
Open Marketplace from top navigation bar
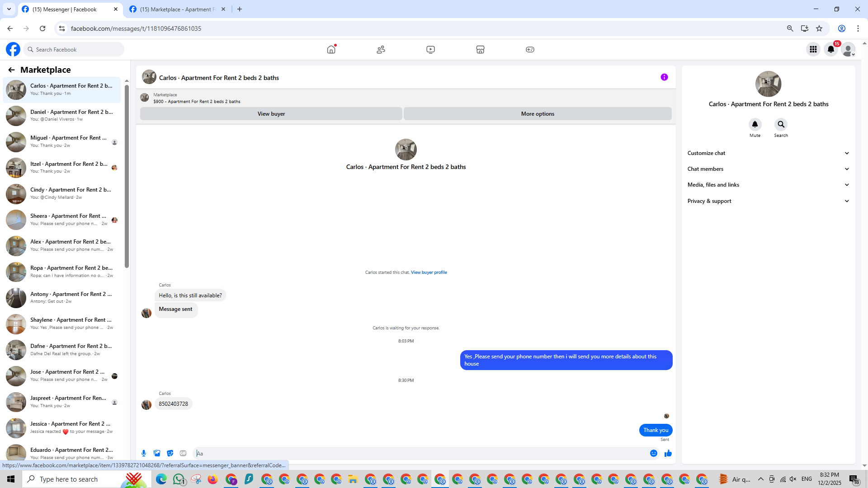click(480, 50)
